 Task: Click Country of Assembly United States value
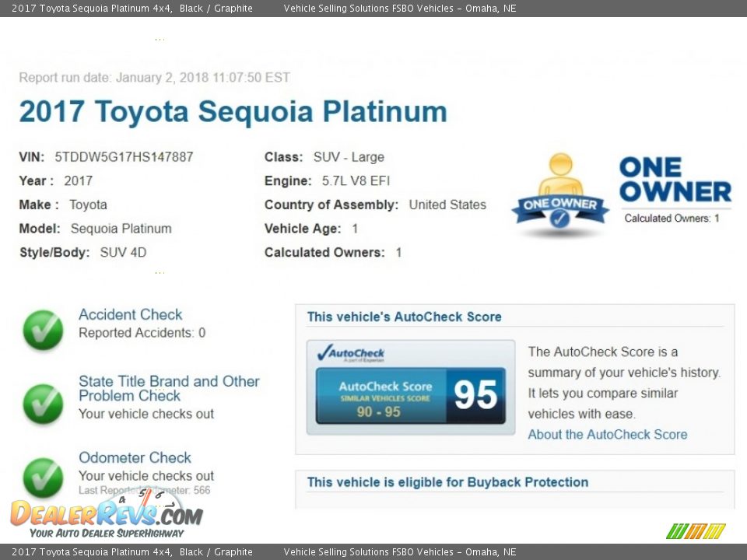(447, 205)
